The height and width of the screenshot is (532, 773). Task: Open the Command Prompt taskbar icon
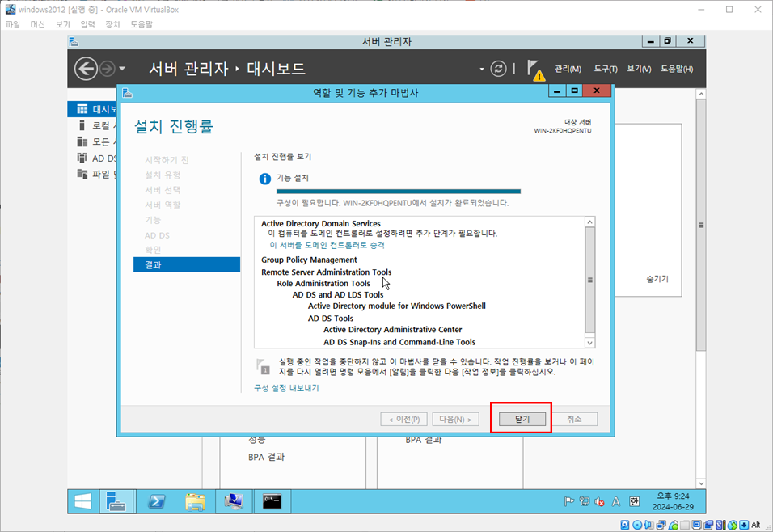[x=272, y=501]
